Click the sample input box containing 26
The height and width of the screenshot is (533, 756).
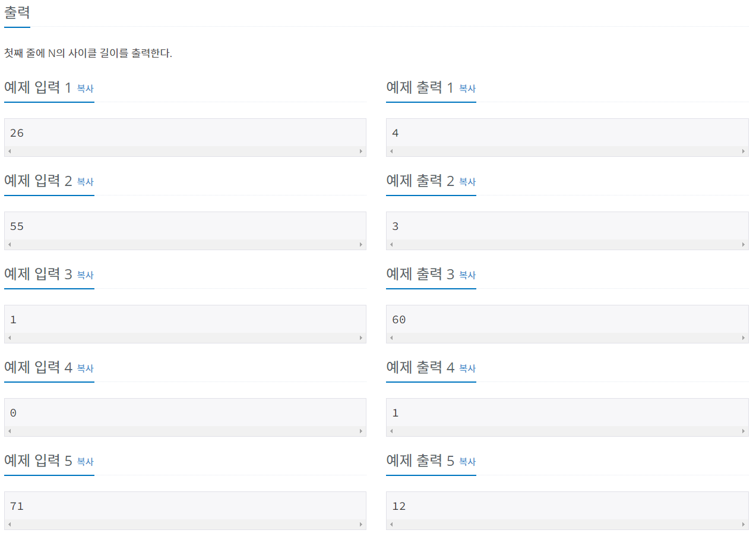click(x=185, y=137)
